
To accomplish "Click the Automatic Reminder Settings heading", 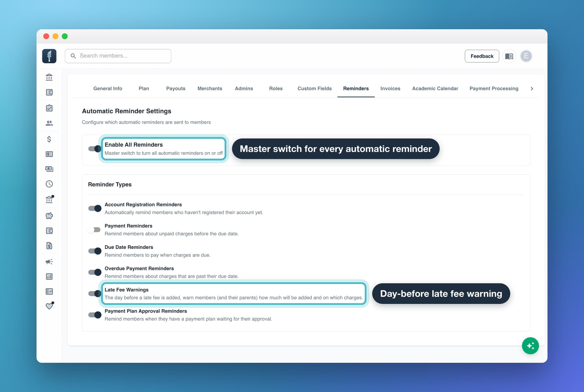I will pos(127,111).
